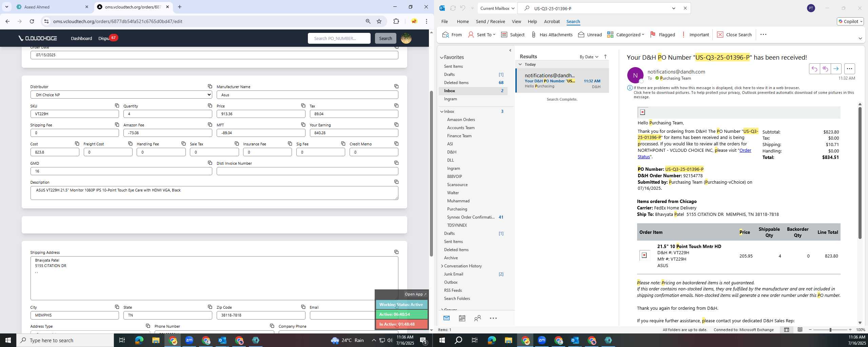Open Outlook Calendar view icon
The width and height of the screenshot is (868, 347).
[462, 318]
